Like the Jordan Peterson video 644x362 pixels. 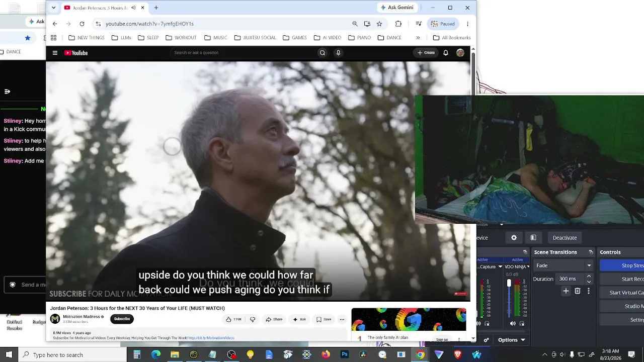click(x=233, y=319)
